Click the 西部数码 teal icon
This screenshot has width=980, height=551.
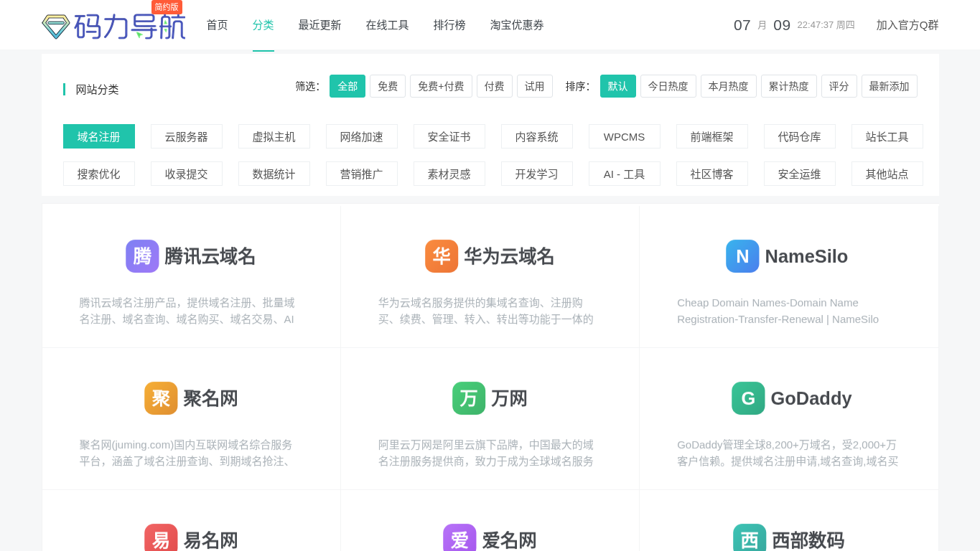[750, 537]
